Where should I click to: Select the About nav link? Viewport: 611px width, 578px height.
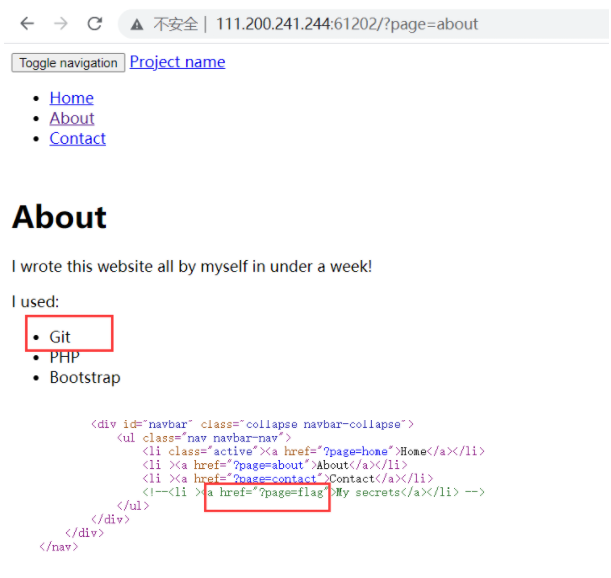point(71,118)
